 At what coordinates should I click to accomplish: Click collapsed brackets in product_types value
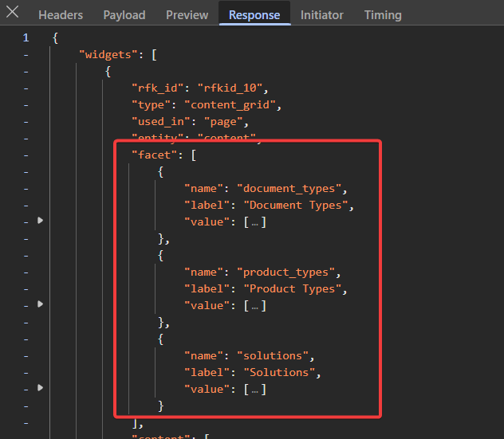254,305
